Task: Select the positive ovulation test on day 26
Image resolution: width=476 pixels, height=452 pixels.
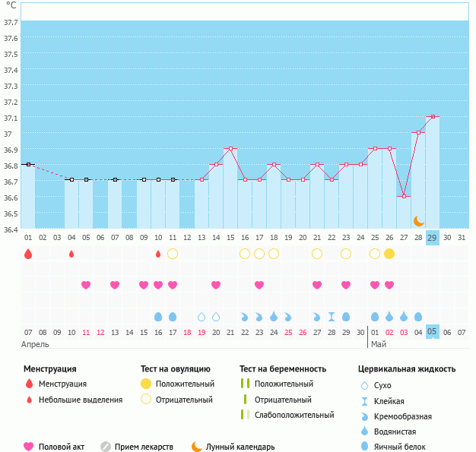Action: tap(389, 254)
